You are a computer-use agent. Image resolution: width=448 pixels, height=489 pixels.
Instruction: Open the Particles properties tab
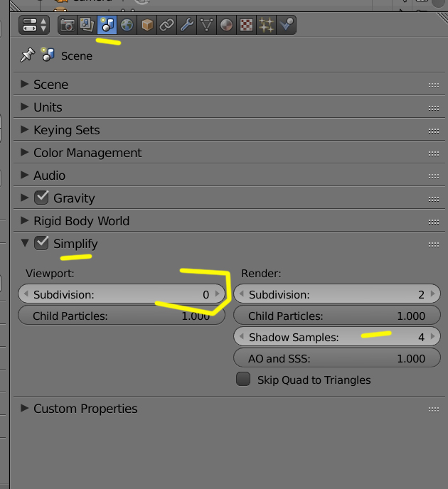pyautogui.click(x=267, y=26)
